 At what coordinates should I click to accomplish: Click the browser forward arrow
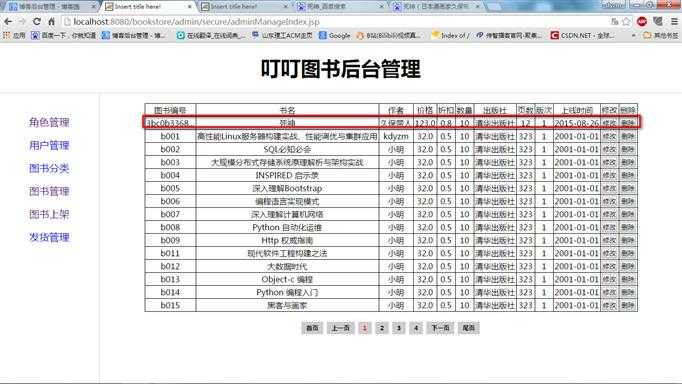pyautogui.click(x=22, y=21)
